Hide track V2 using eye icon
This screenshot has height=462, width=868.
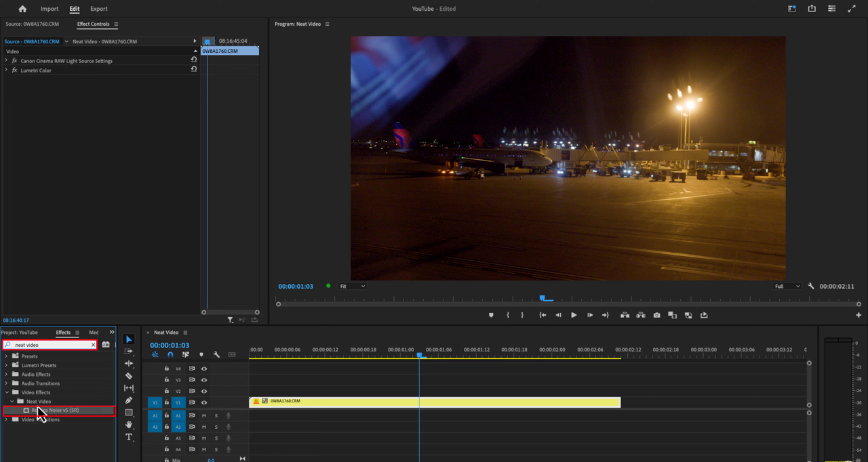(204, 392)
